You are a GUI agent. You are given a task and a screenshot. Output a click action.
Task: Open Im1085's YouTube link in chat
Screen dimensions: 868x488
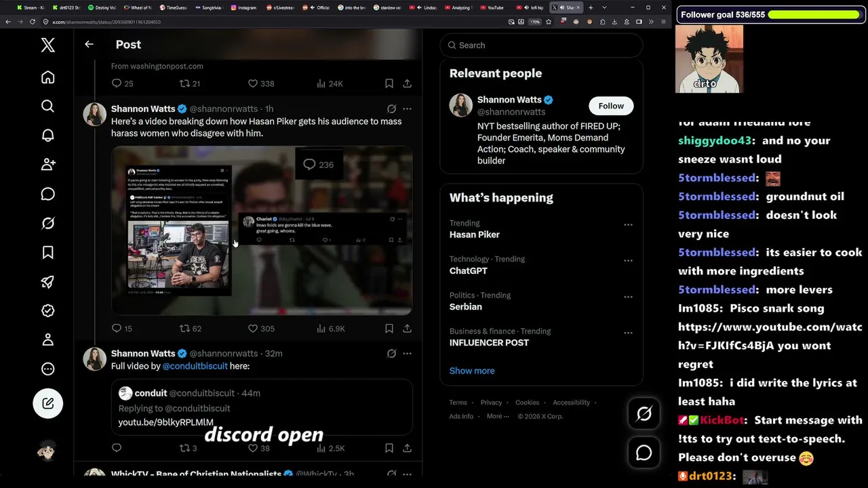click(x=770, y=336)
